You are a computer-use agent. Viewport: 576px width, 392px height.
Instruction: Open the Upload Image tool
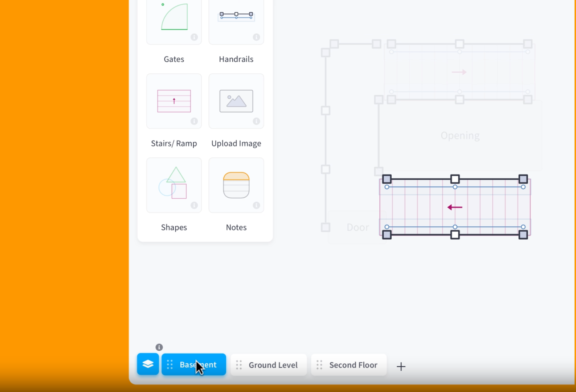[x=236, y=101]
